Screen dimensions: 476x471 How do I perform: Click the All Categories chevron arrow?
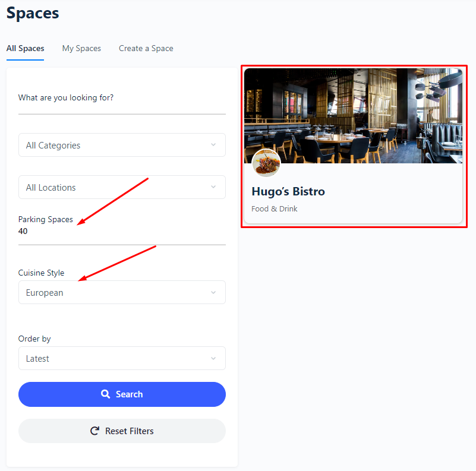pos(213,145)
